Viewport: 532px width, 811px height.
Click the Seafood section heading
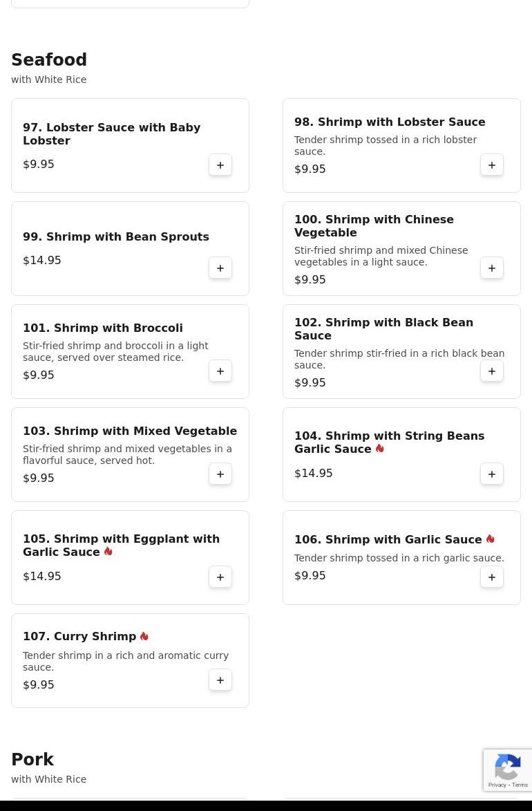click(49, 60)
